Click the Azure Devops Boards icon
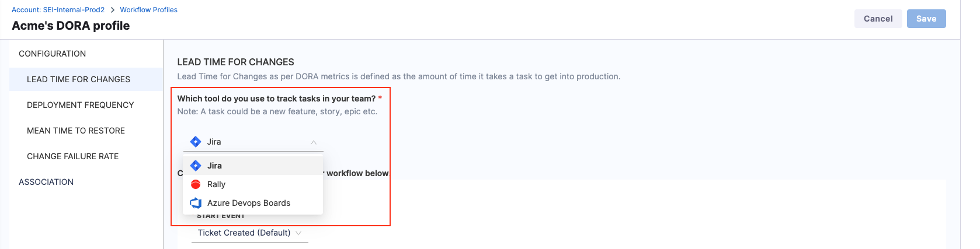 pos(196,203)
